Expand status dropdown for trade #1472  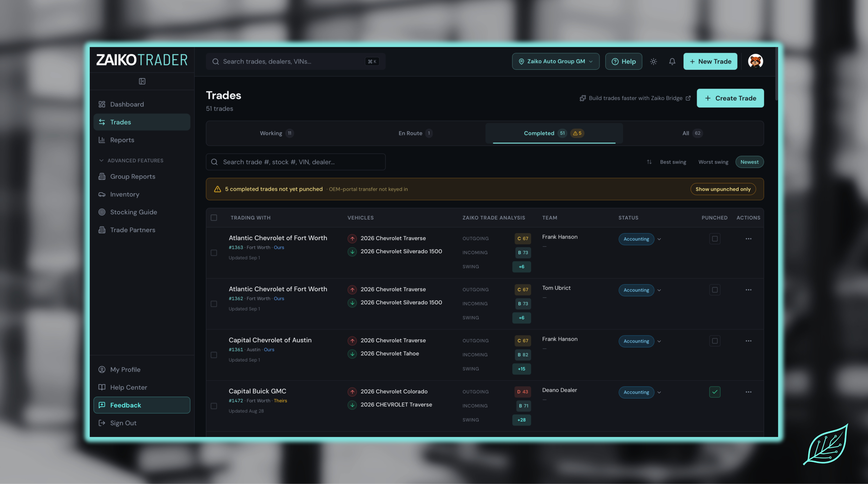[659, 392]
